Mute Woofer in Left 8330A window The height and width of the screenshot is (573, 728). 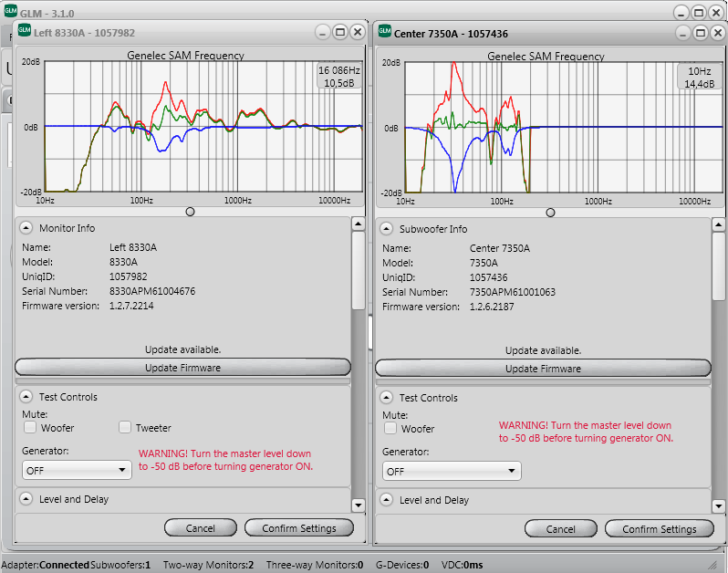click(30, 427)
